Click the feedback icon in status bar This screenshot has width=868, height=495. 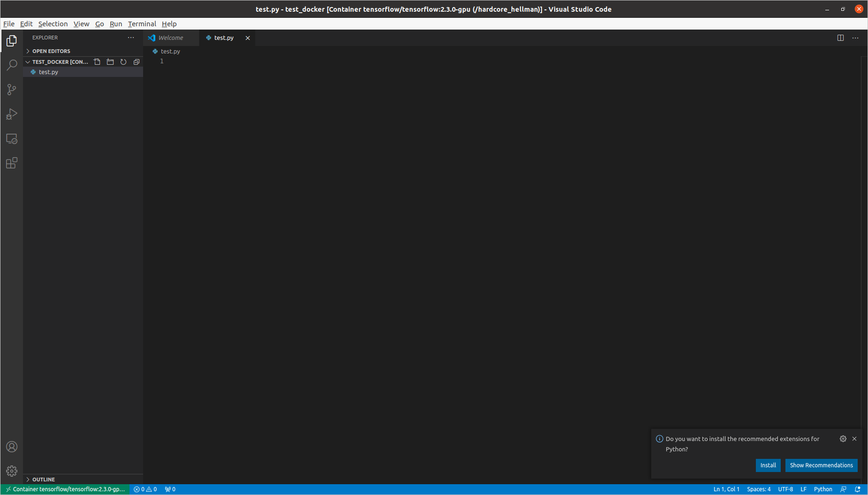click(843, 489)
